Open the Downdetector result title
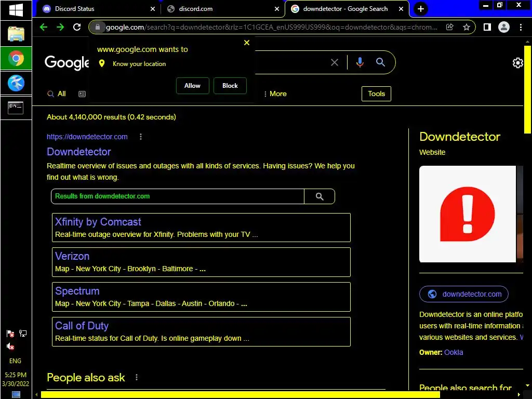 (79, 152)
